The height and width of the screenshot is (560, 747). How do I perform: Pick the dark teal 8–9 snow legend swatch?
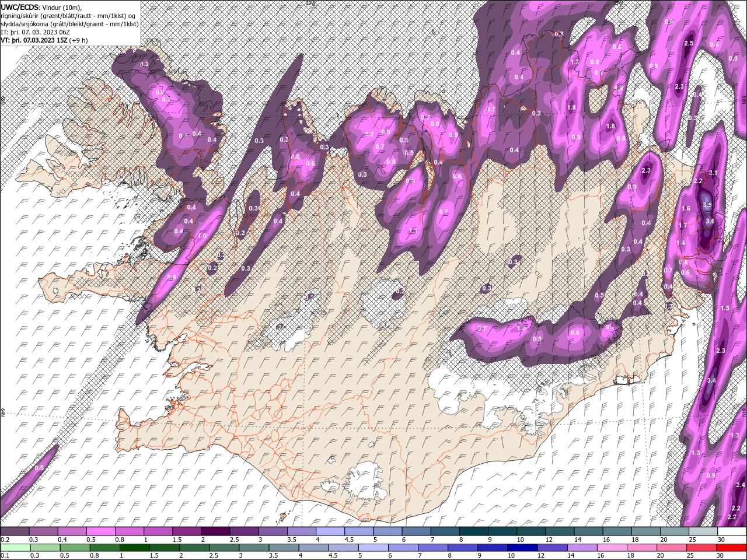click(474, 531)
